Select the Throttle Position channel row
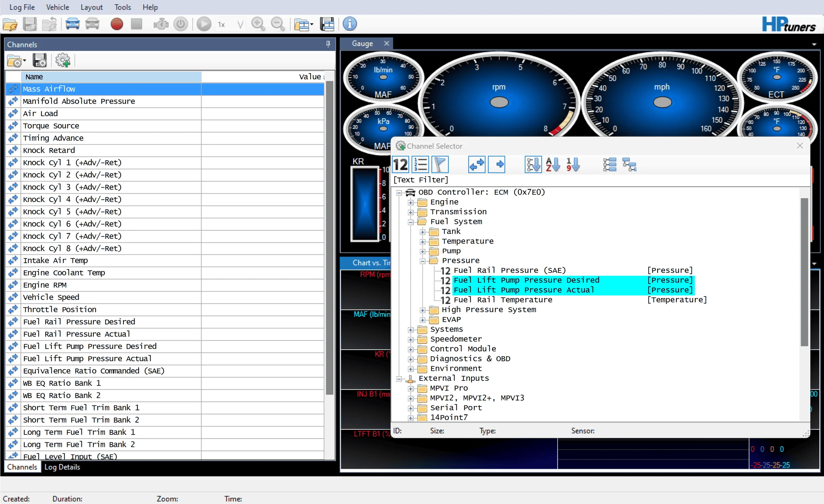824x504 pixels. click(x=164, y=310)
